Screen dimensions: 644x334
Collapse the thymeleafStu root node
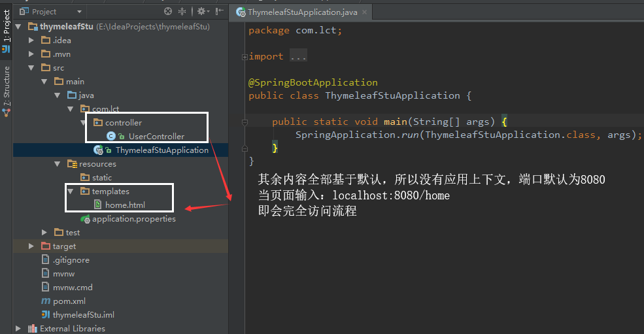click(x=18, y=27)
